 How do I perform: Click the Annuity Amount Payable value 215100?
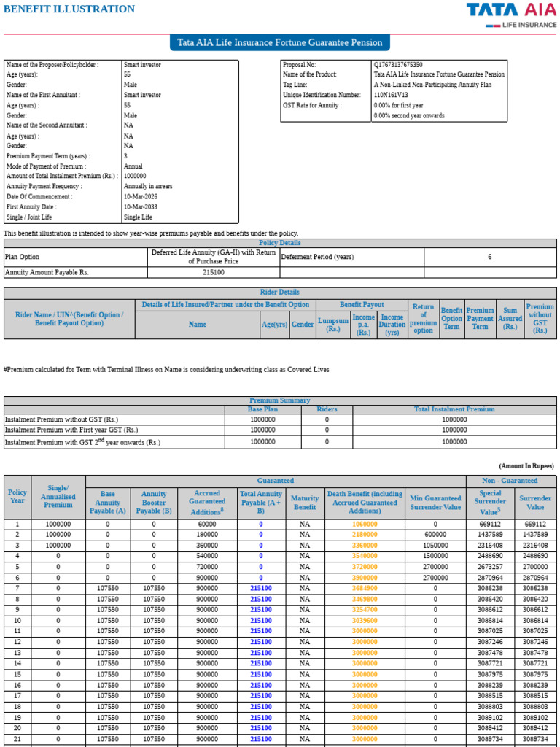pyautogui.click(x=214, y=273)
